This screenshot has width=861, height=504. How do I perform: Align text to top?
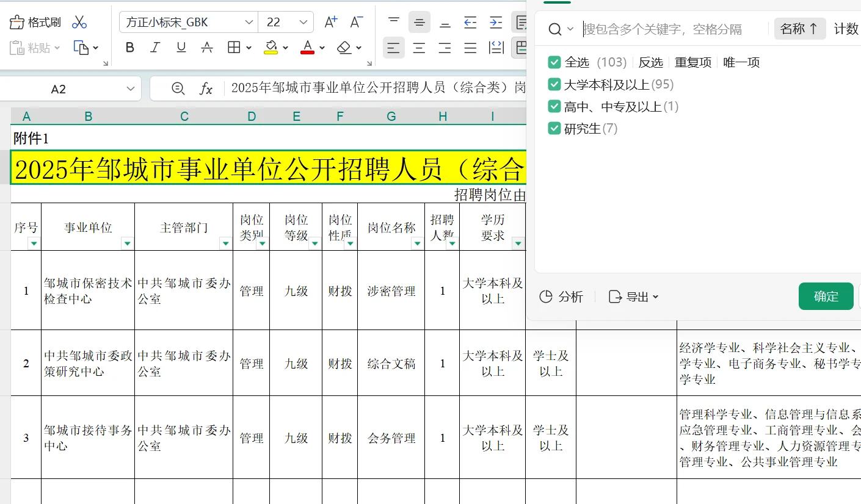click(x=394, y=22)
